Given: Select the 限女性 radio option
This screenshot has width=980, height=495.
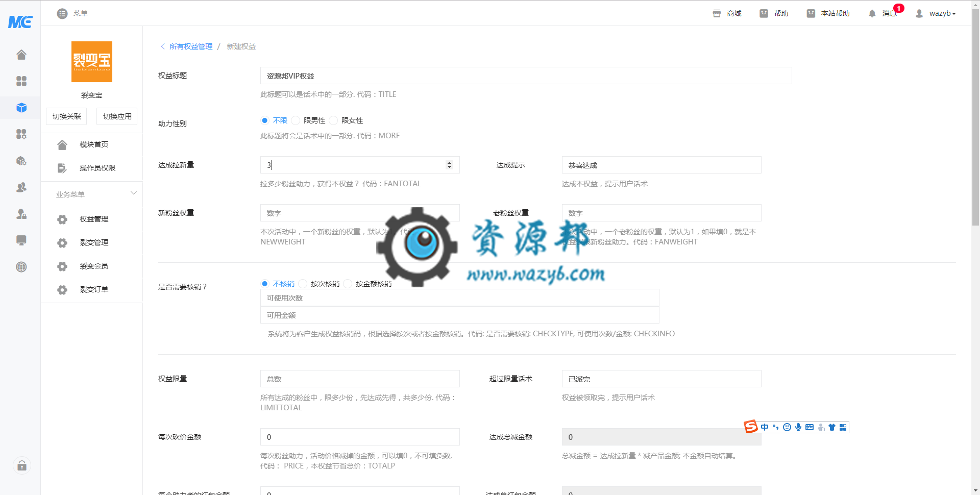Looking at the screenshot, I should click(334, 120).
